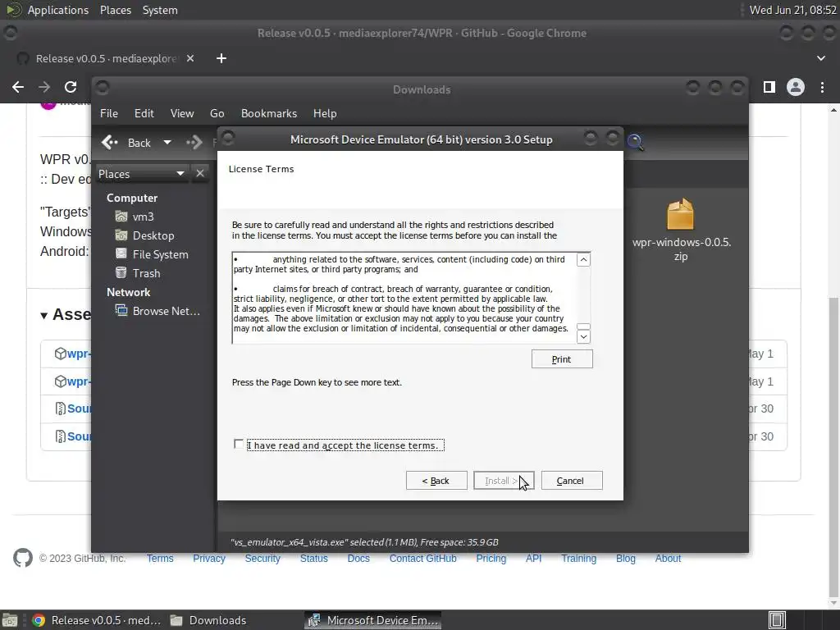This screenshot has height=630, width=840.
Task: Open the View menu in Downloads window
Action: click(x=182, y=113)
